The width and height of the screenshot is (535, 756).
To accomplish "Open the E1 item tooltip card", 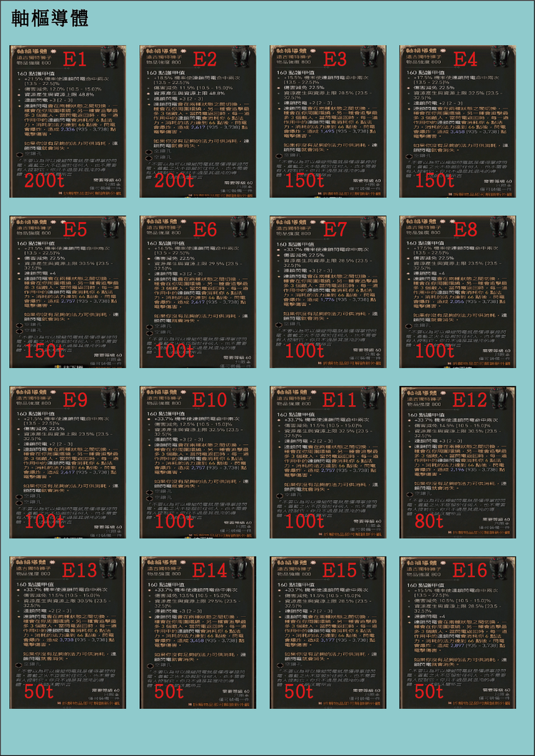I will tap(68, 121).
